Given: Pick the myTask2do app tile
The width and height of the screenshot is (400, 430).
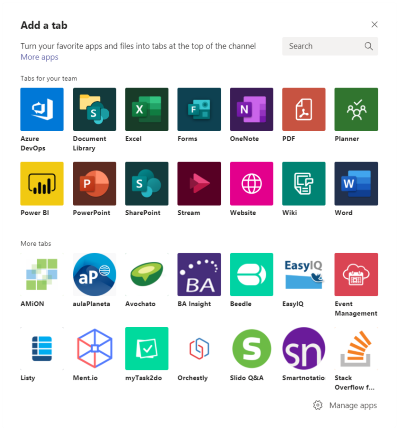Looking at the screenshot, I should pyautogui.click(x=147, y=348).
